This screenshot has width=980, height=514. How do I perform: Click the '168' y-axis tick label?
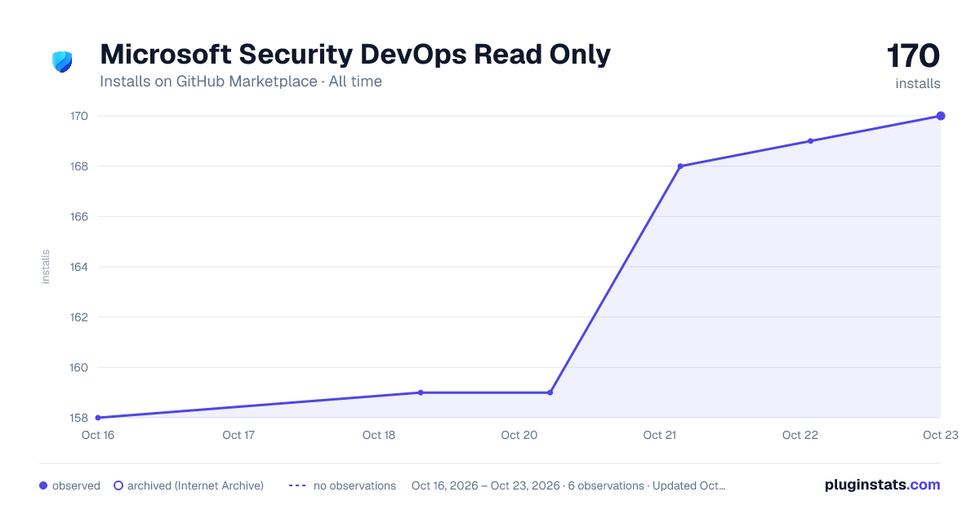(78, 166)
